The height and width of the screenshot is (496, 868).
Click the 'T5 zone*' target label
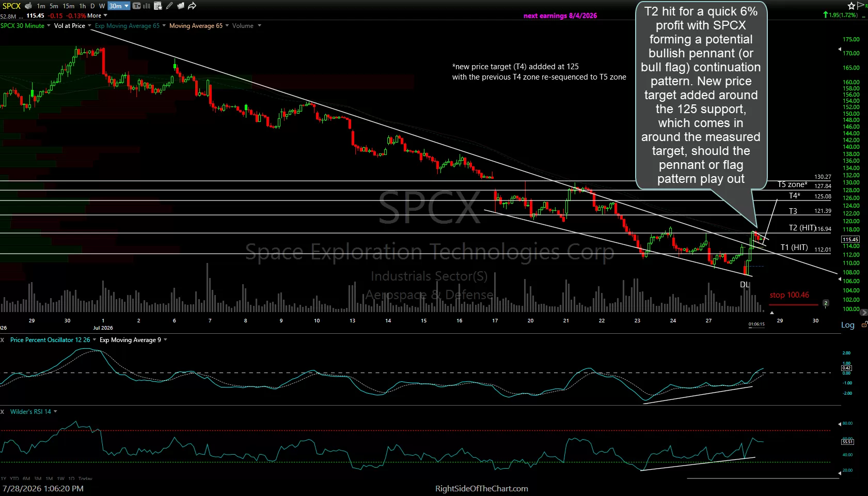793,184
